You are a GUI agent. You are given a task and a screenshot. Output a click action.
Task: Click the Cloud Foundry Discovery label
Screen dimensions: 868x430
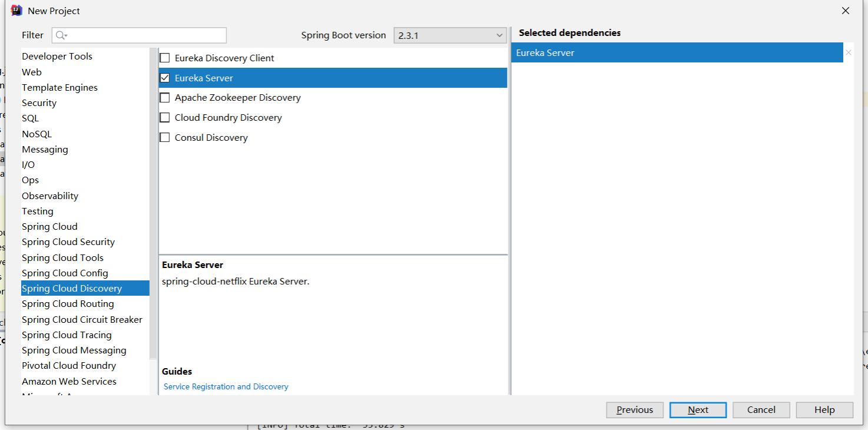[x=228, y=118]
